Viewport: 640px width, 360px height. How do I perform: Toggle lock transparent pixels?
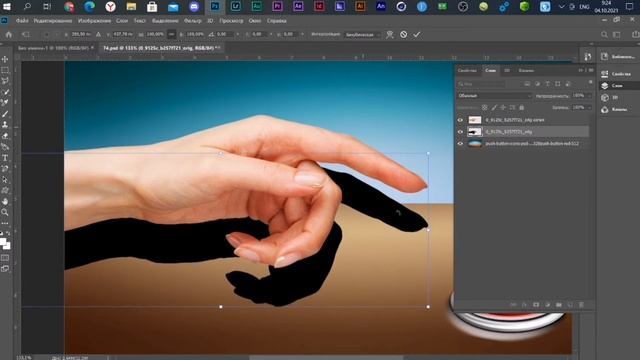(x=484, y=108)
